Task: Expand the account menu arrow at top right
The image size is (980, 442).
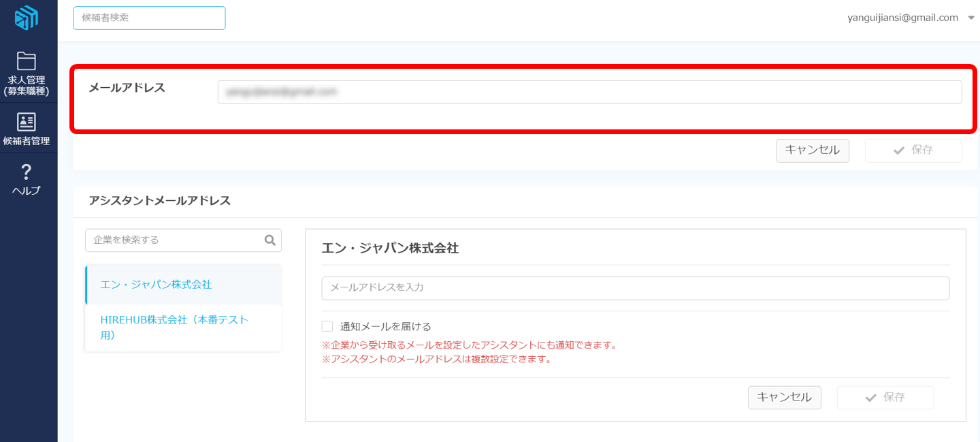Action: pos(971,18)
